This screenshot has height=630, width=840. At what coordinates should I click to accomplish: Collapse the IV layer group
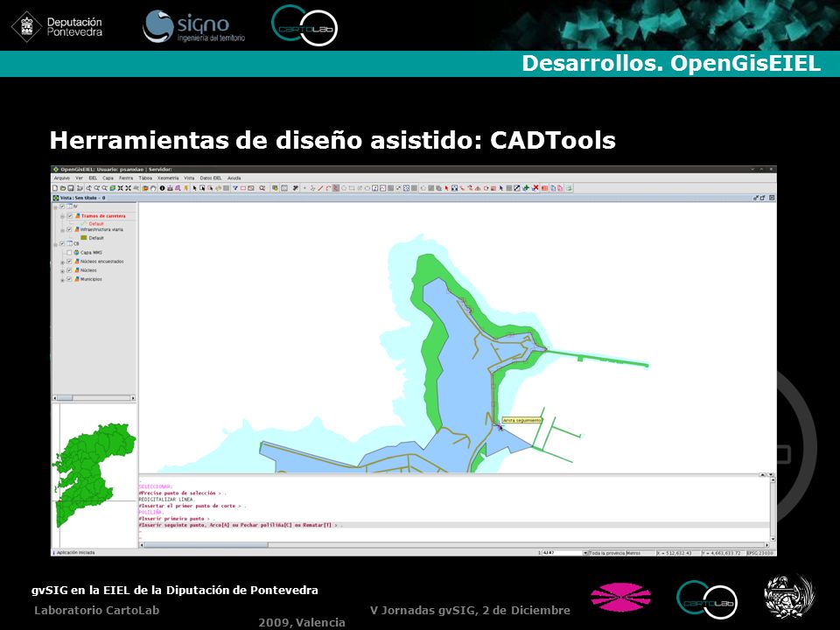click(55, 206)
